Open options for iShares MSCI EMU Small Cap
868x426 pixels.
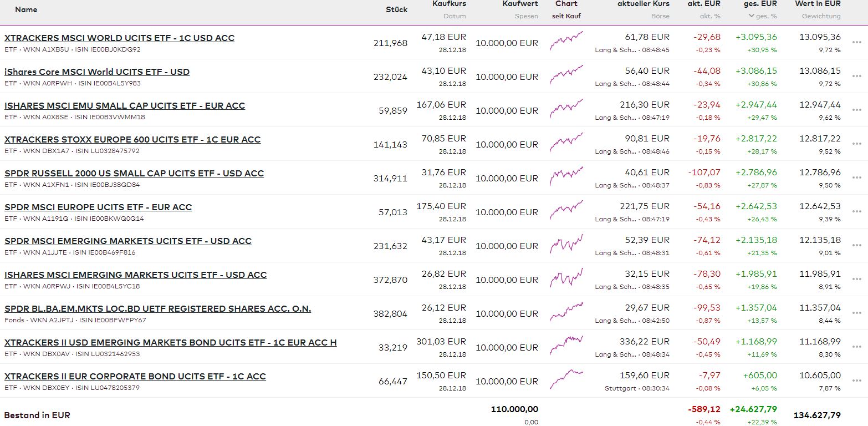click(x=857, y=110)
